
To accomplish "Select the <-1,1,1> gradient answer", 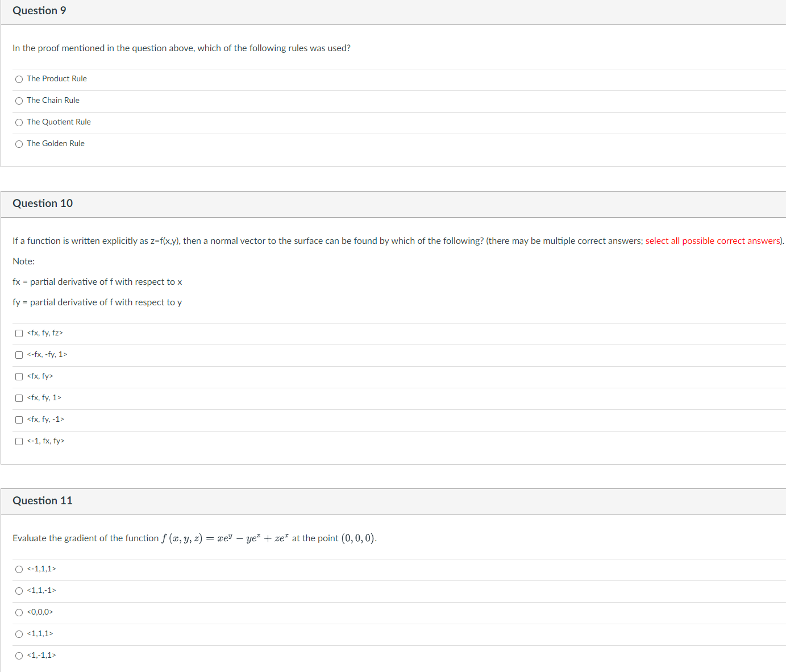I will click(19, 569).
